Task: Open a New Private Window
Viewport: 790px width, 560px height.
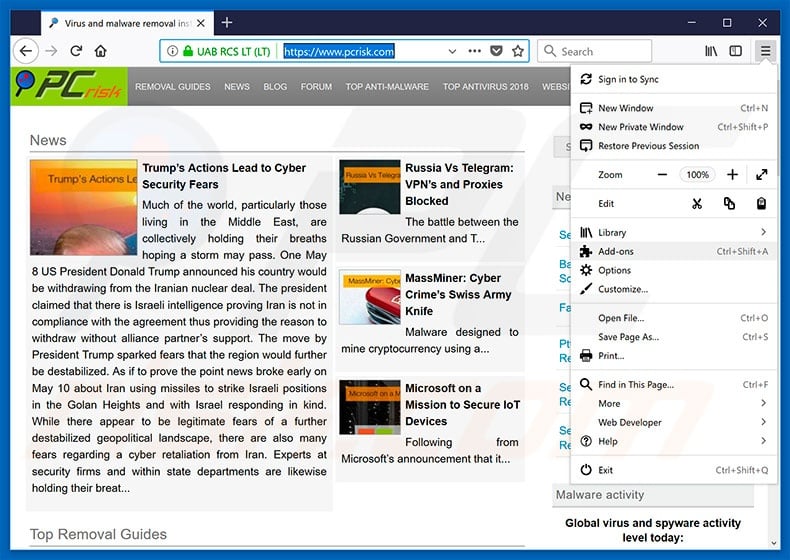Action: (x=674, y=127)
